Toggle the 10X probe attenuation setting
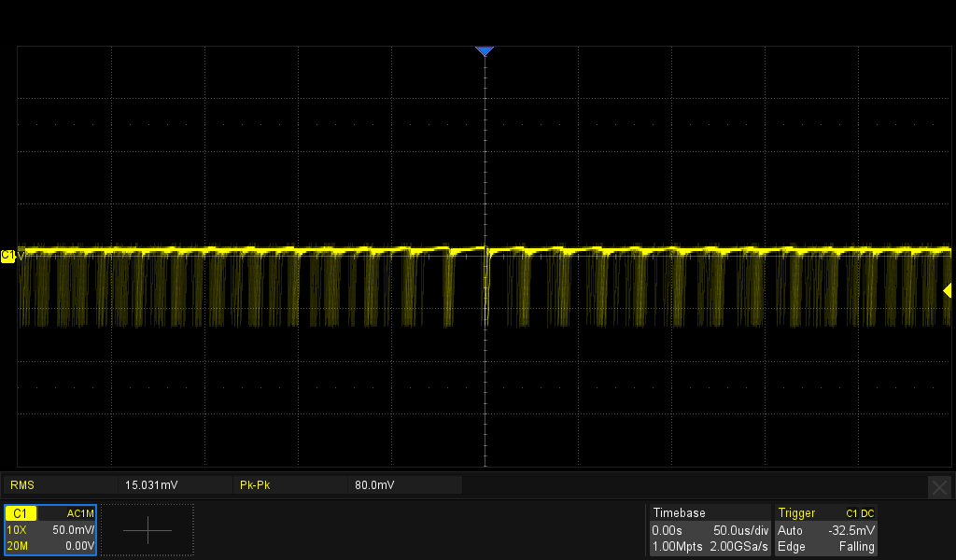 click(x=18, y=530)
